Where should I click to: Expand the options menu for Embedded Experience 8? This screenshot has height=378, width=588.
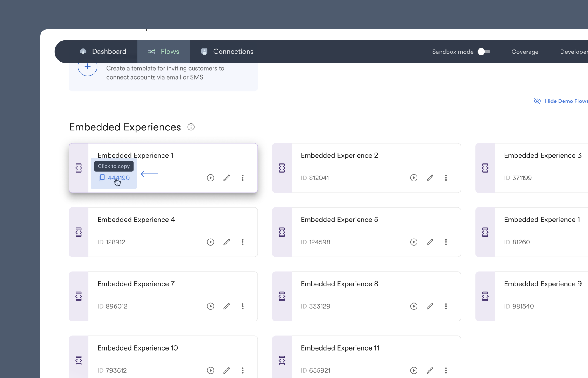[x=446, y=306]
